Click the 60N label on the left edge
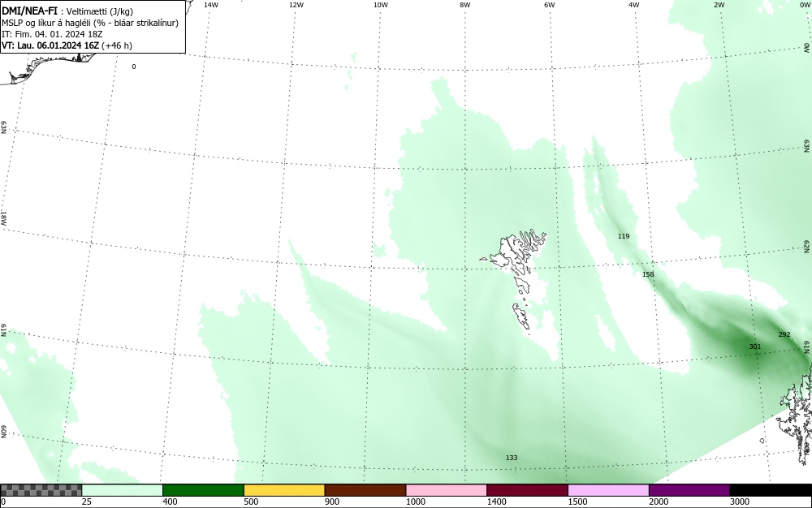The height and width of the screenshot is (508, 812). [x=3, y=432]
